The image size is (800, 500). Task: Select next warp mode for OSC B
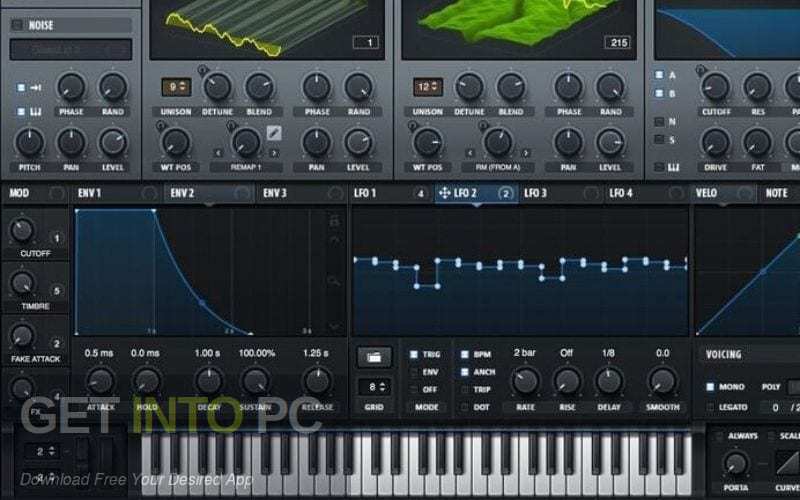(x=526, y=153)
